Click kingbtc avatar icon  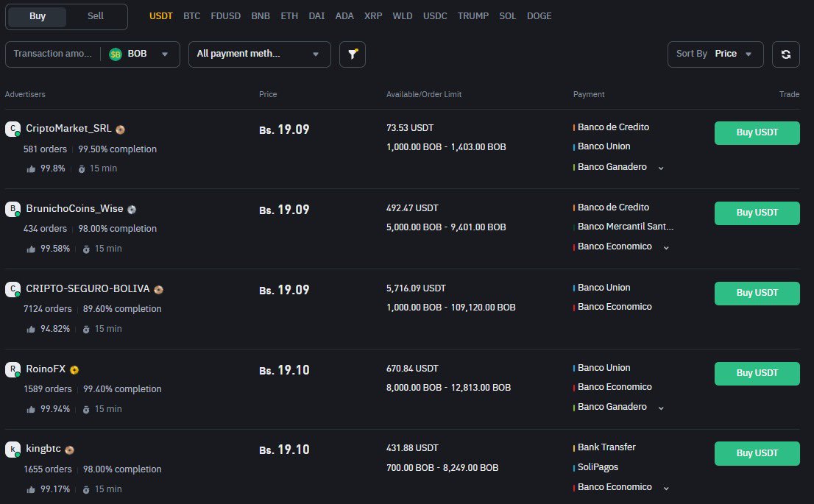tap(13, 449)
